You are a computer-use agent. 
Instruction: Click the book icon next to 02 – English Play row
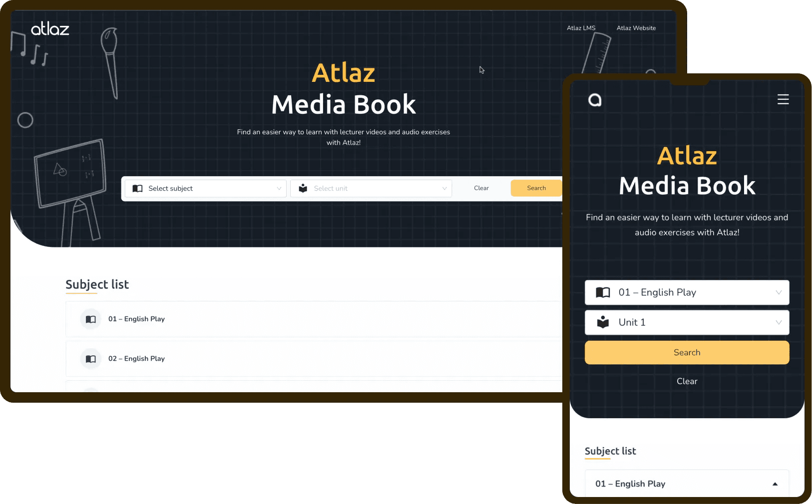pos(90,359)
